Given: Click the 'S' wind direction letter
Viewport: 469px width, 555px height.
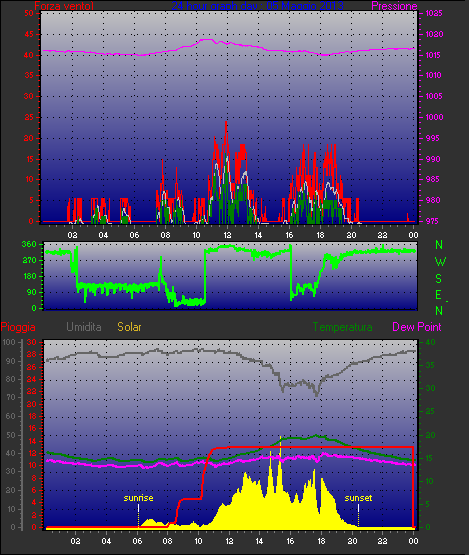Looking at the screenshot, I should pyautogui.click(x=439, y=279).
